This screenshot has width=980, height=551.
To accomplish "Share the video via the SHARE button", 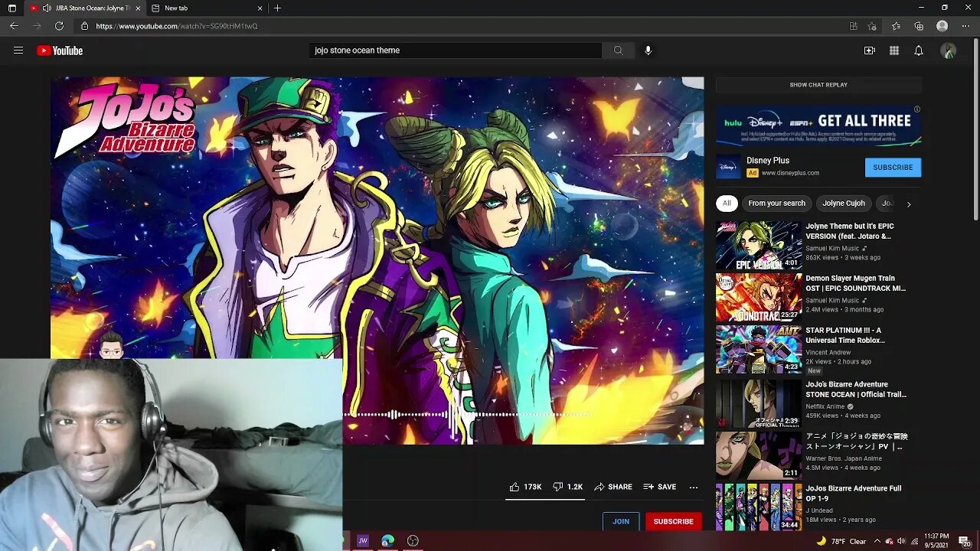I will click(613, 487).
